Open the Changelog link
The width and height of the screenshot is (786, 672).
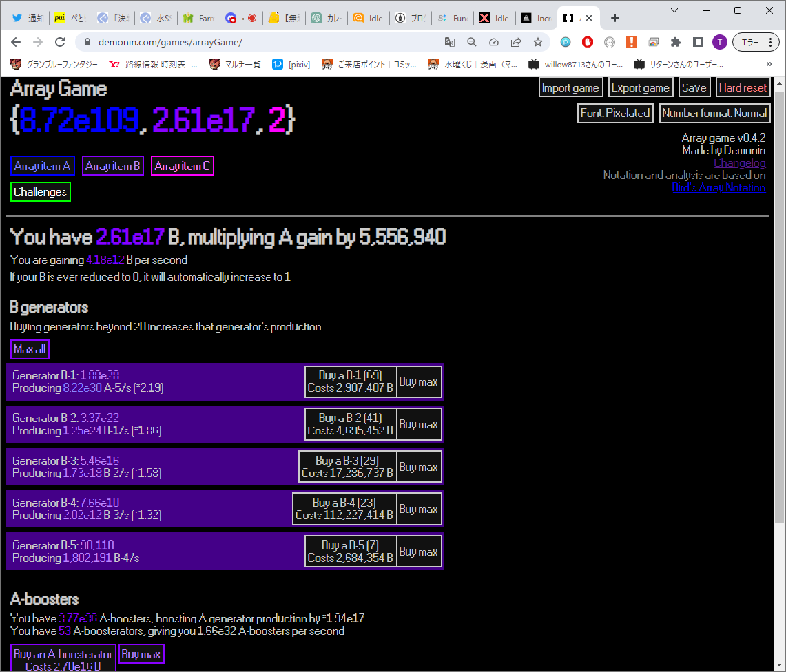pyautogui.click(x=740, y=163)
